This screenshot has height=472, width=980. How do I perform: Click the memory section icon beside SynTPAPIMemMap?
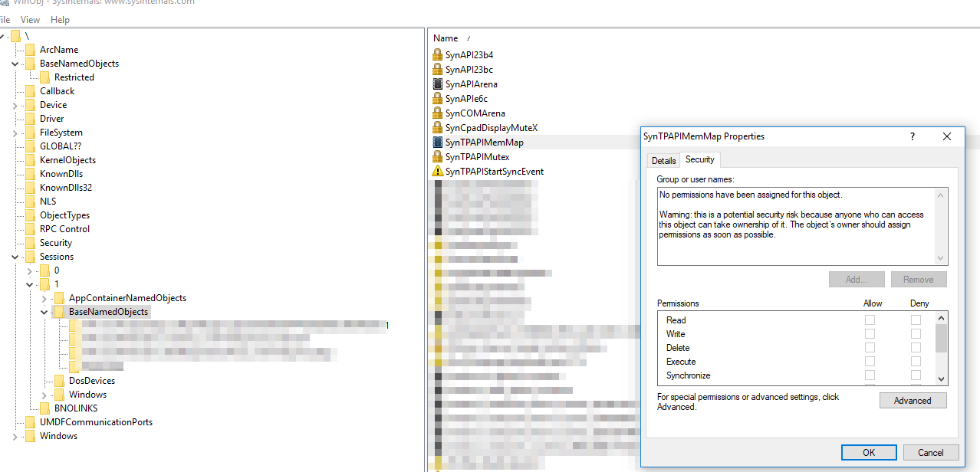pos(438,143)
